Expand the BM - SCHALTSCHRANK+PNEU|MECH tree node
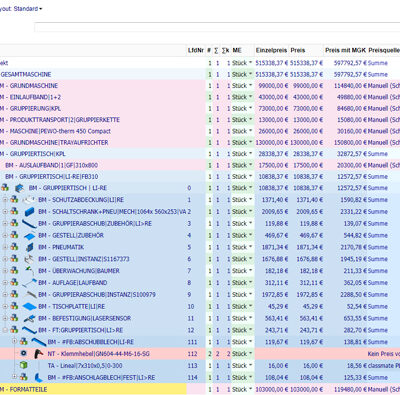 click(x=5, y=212)
